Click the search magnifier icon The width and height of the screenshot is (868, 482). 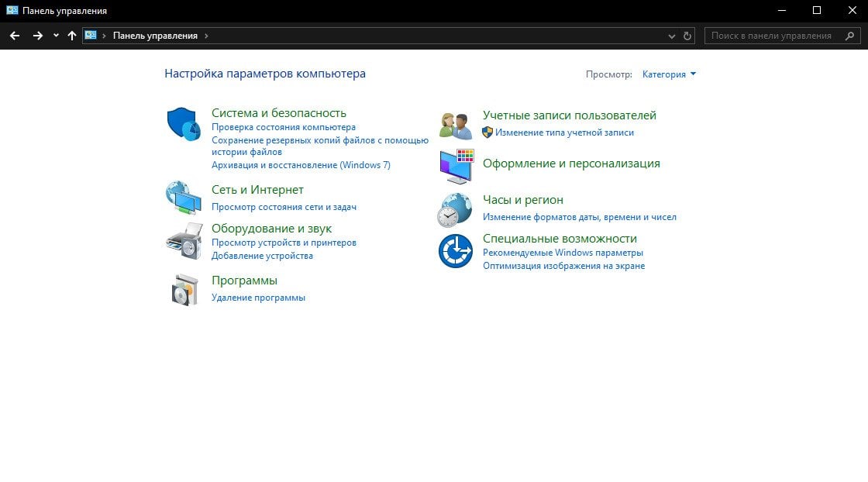tap(849, 36)
